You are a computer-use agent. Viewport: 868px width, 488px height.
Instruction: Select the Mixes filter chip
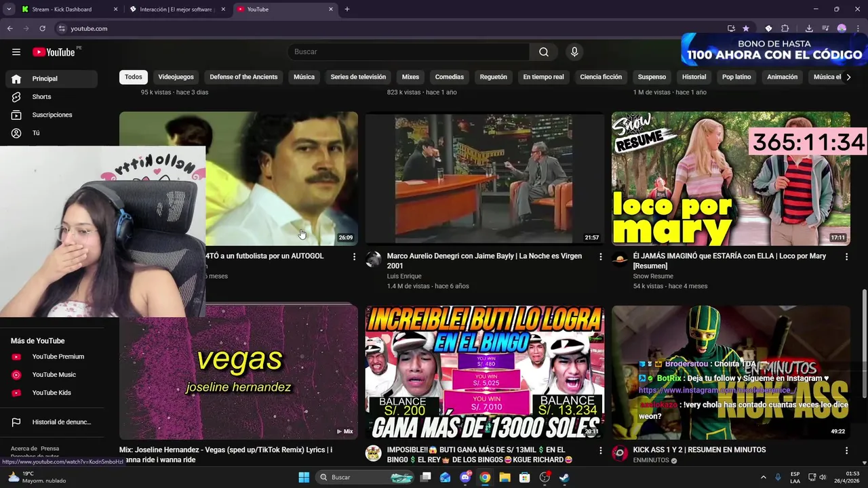pyautogui.click(x=410, y=77)
